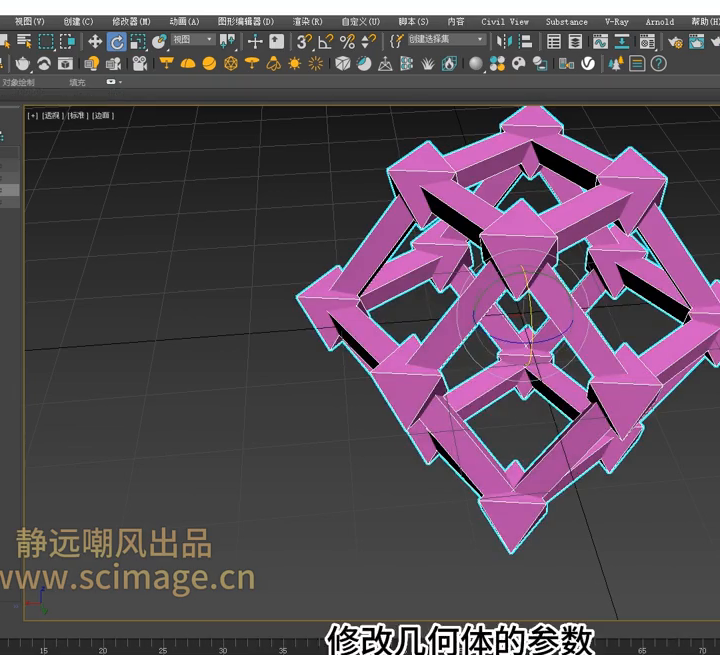
Task: Activate the Select and Move tool
Action: [95, 41]
